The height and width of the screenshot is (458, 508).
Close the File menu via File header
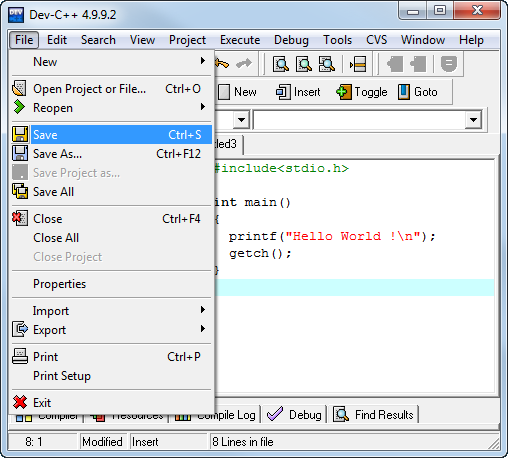[x=24, y=40]
